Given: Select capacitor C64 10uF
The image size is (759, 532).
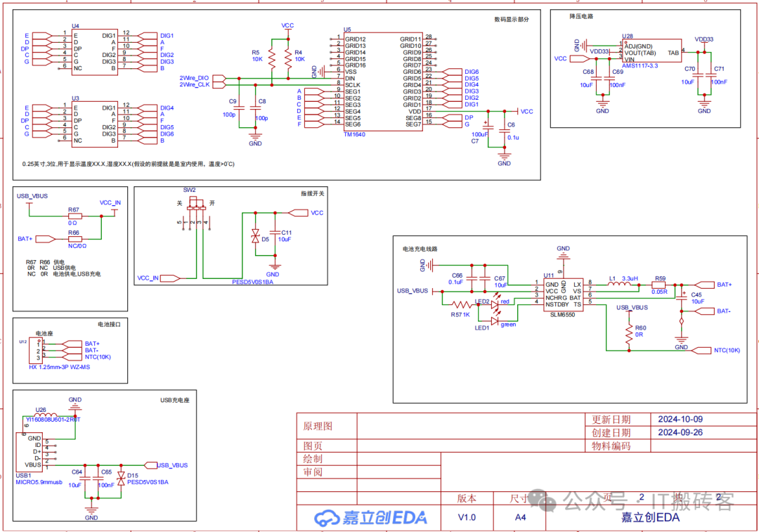Looking at the screenshot, I should pos(85,478).
